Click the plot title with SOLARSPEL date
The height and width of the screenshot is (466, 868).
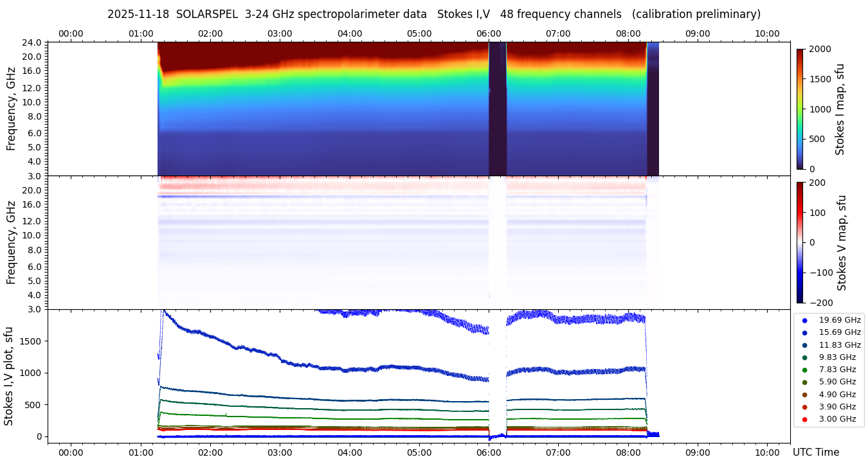tap(433, 14)
